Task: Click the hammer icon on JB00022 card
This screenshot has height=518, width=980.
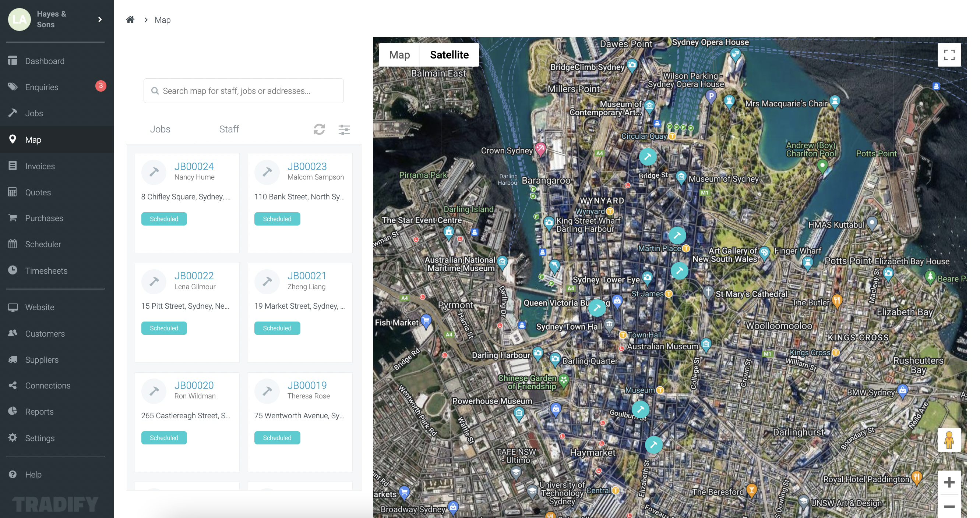Action: [154, 281]
